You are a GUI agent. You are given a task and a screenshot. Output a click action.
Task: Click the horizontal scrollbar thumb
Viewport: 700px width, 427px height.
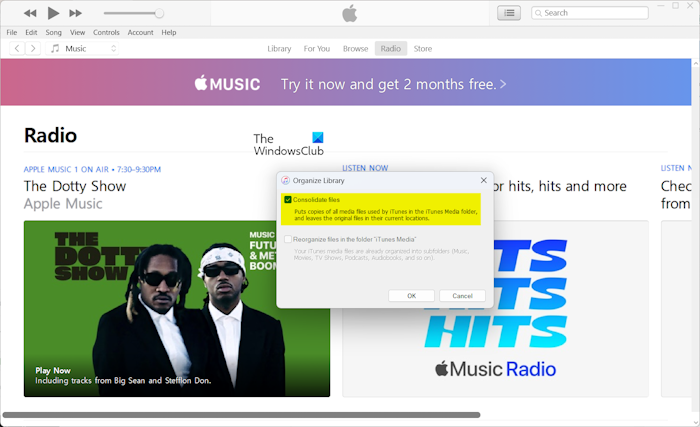pos(242,415)
